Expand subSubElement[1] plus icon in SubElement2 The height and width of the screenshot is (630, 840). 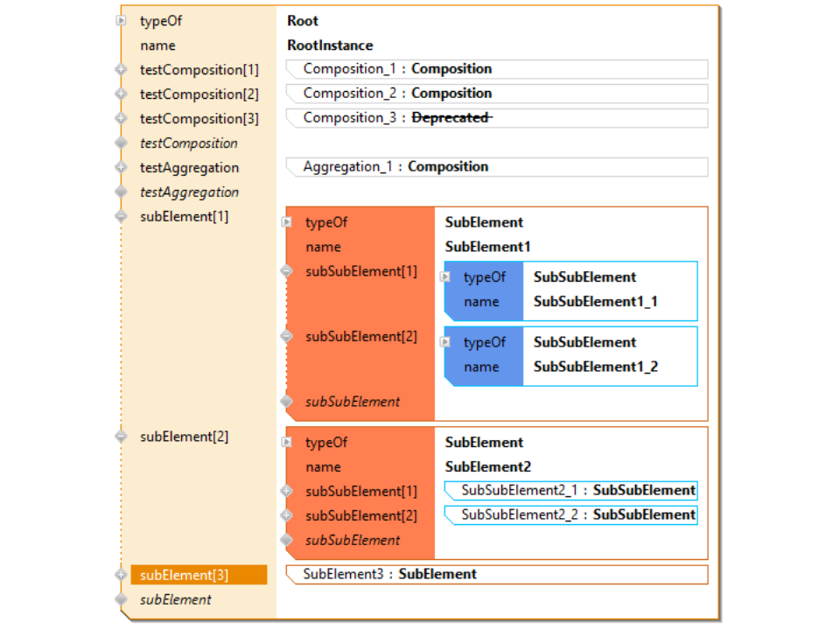[287, 491]
